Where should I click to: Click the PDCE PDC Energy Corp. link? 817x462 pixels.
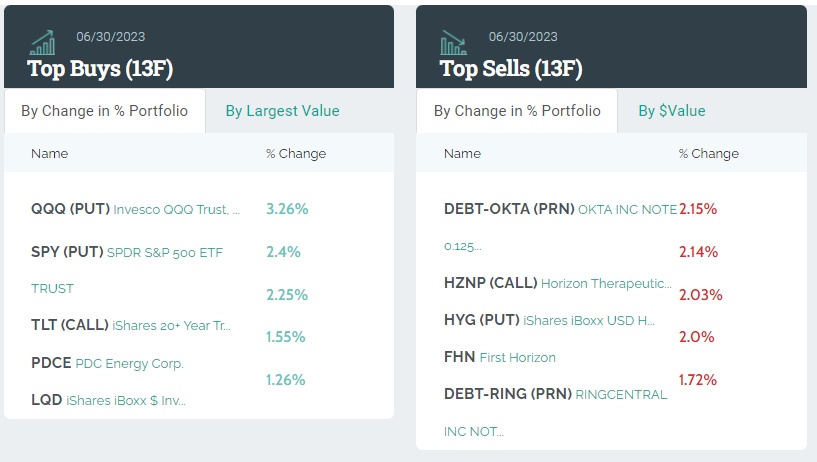tap(108, 363)
